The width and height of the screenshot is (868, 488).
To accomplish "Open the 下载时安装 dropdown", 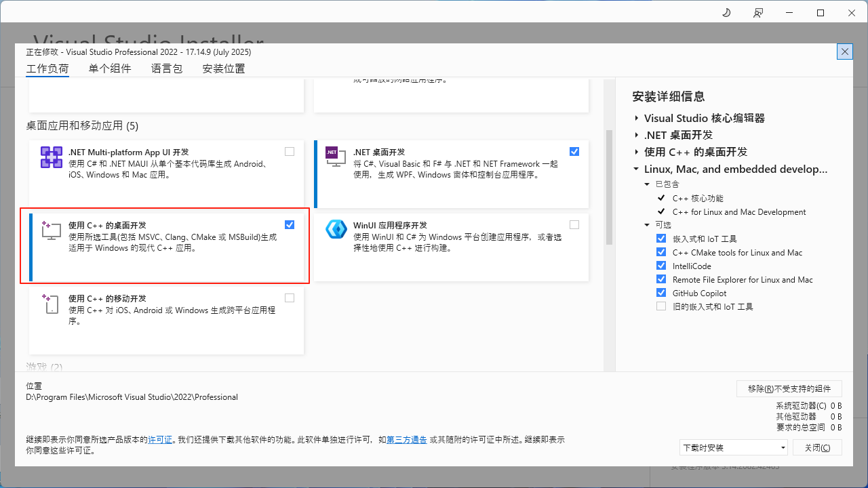I will point(733,447).
